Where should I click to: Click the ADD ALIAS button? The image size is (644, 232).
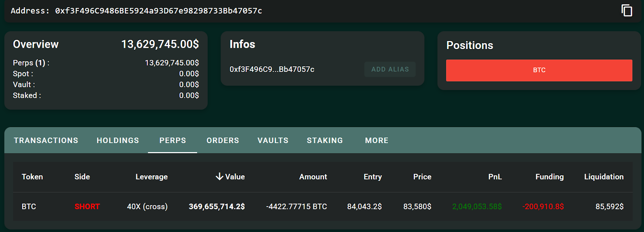tap(390, 69)
